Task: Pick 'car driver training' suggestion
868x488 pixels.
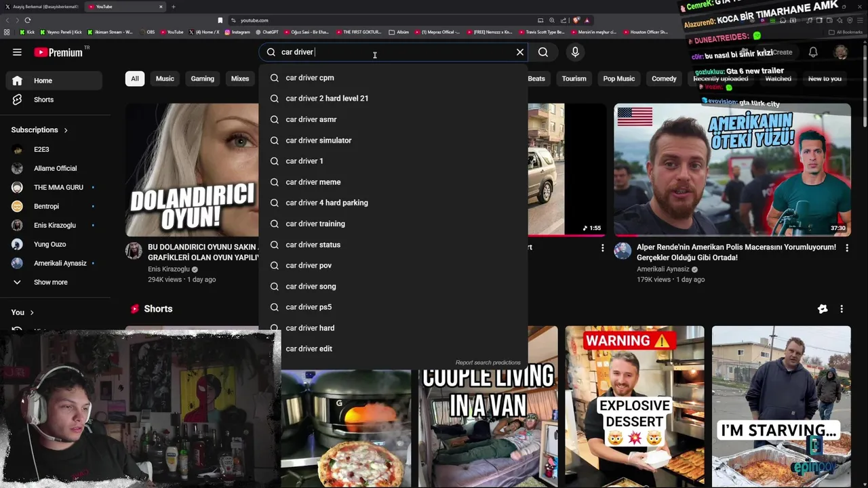Action: (393, 224)
